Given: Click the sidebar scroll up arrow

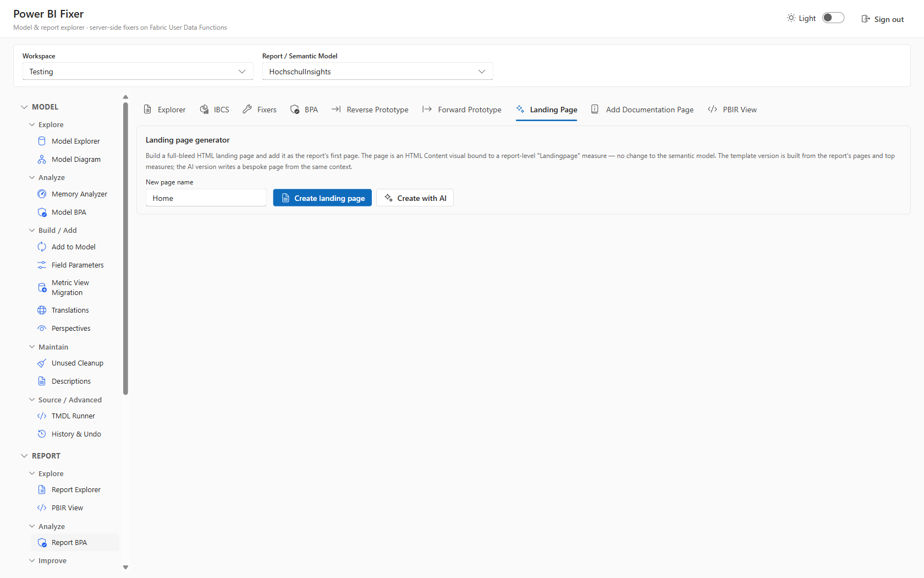Looking at the screenshot, I should click(125, 97).
